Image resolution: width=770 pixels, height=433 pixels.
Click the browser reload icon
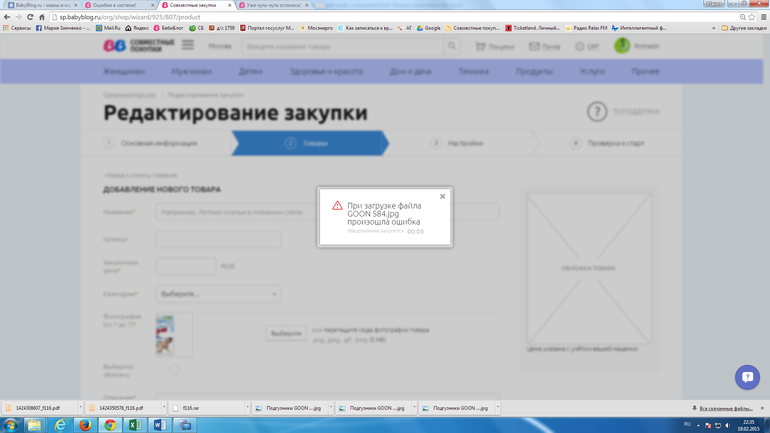coord(30,17)
